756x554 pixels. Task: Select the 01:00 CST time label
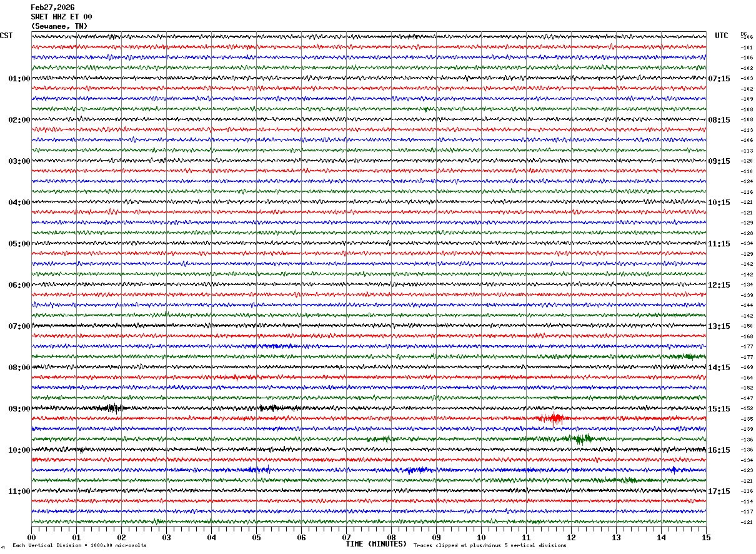[x=19, y=79]
